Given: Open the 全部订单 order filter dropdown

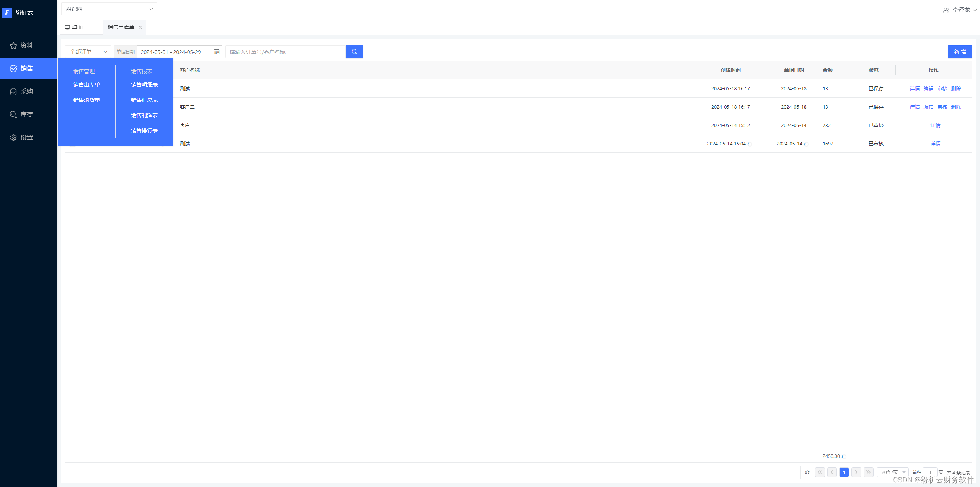Looking at the screenshot, I should tap(88, 52).
